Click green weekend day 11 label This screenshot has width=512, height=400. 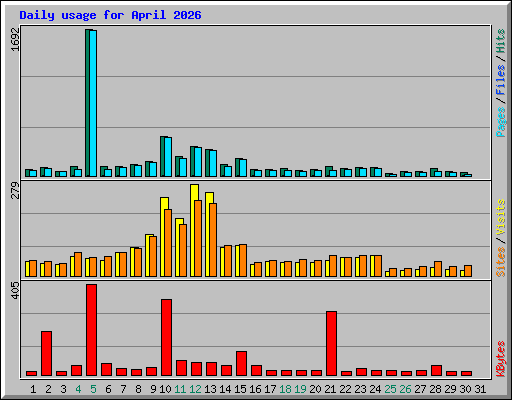click(x=180, y=389)
